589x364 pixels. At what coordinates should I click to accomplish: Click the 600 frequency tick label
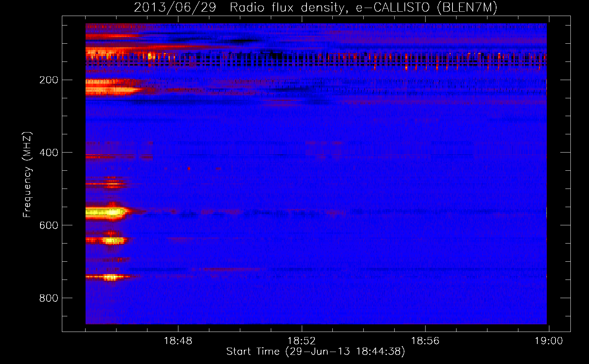click(x=49, y=225)
